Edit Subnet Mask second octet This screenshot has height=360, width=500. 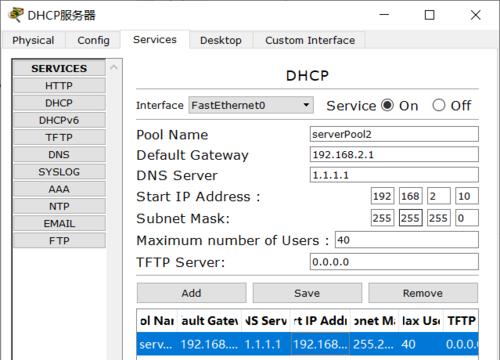tap(411, 218)
